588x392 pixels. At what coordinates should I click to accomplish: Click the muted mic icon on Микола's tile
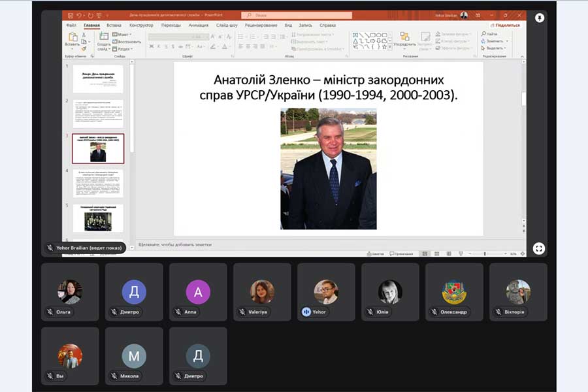point(114,376)
